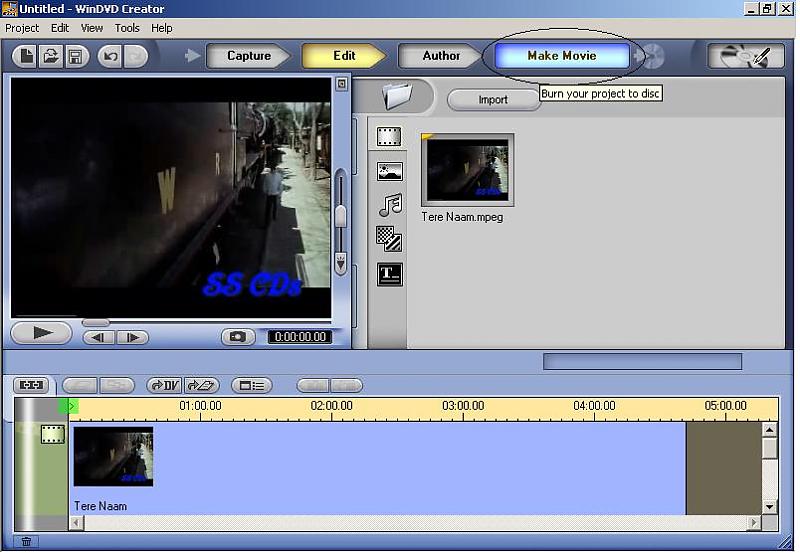Viewport: 800px width, 553px height.
Task: Open an existing project with folder icon
Action: click(50, 56)
